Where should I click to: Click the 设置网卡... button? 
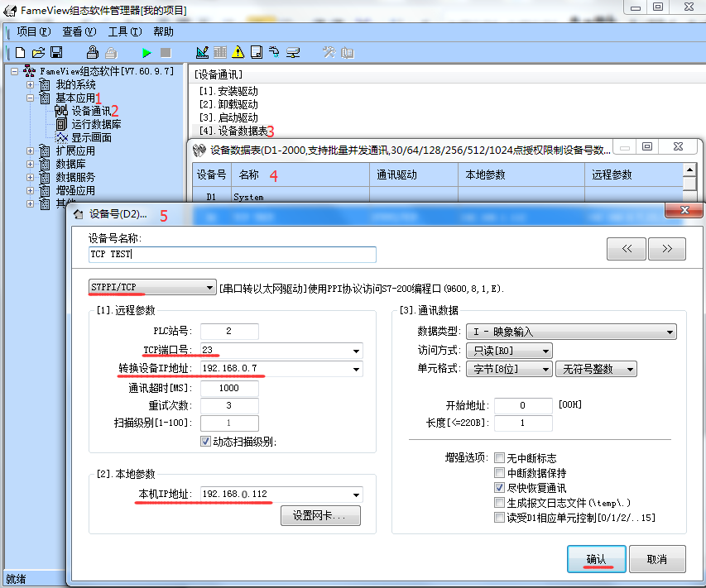click(320, 515)
